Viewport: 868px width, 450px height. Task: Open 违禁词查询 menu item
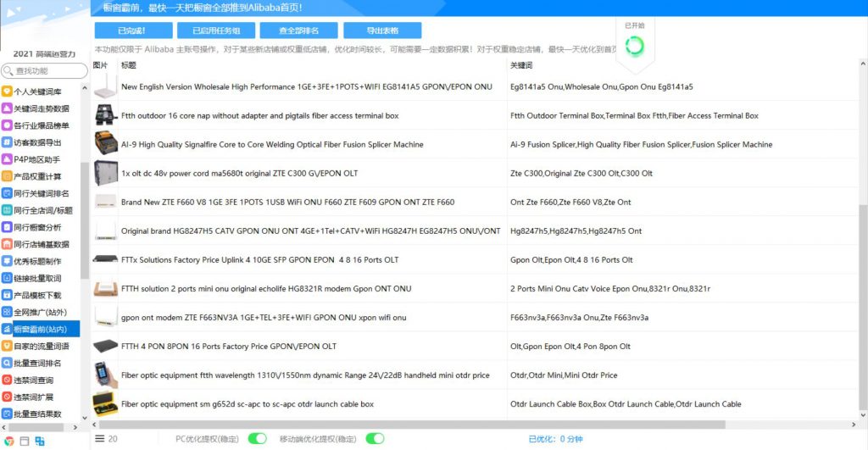coord(34,380)
